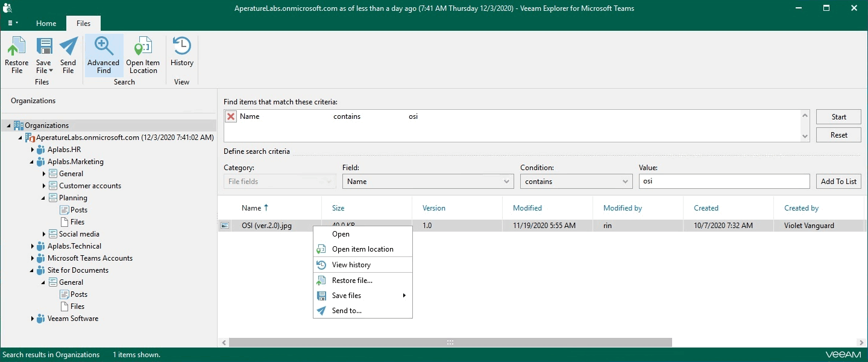Choose Open from the context menu
This screenshot has width=868, height=362.
(363, 234)
